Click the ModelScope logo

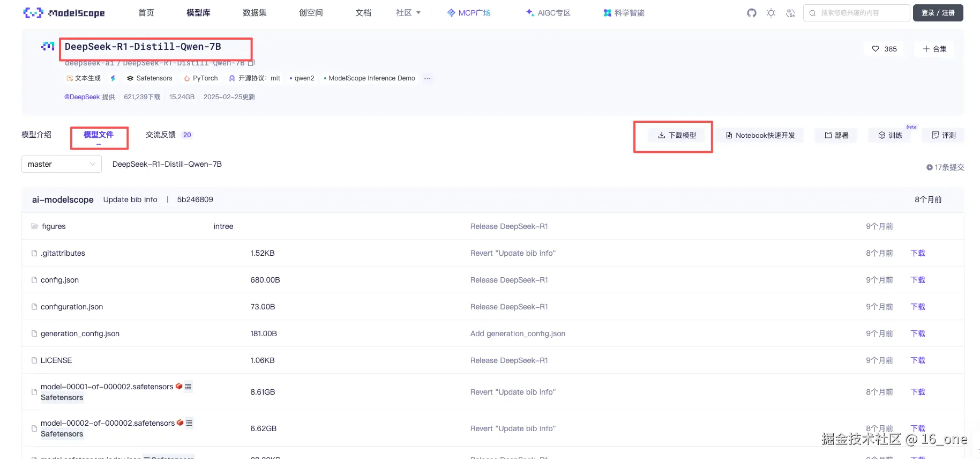[x=64, y=13]
